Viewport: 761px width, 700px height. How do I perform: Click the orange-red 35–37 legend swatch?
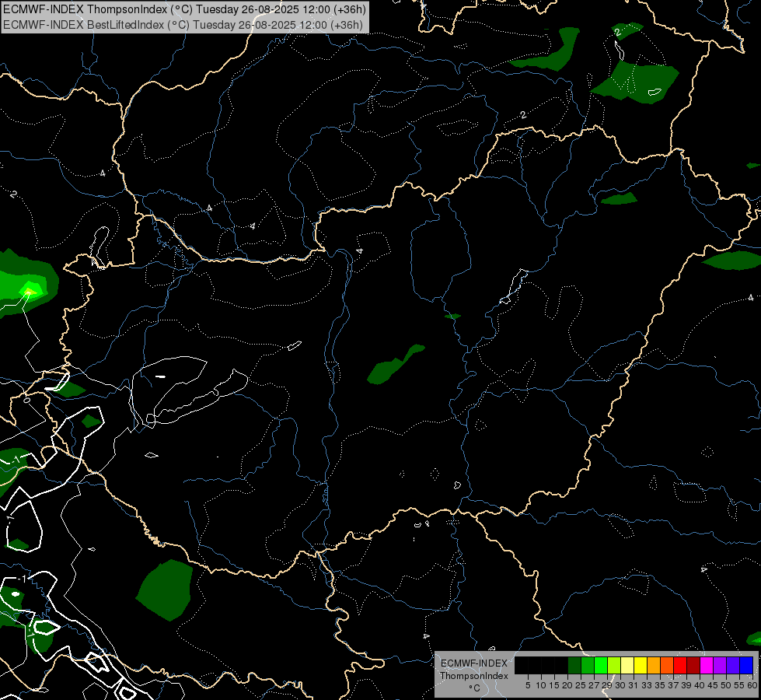click(x=667, y=665)
